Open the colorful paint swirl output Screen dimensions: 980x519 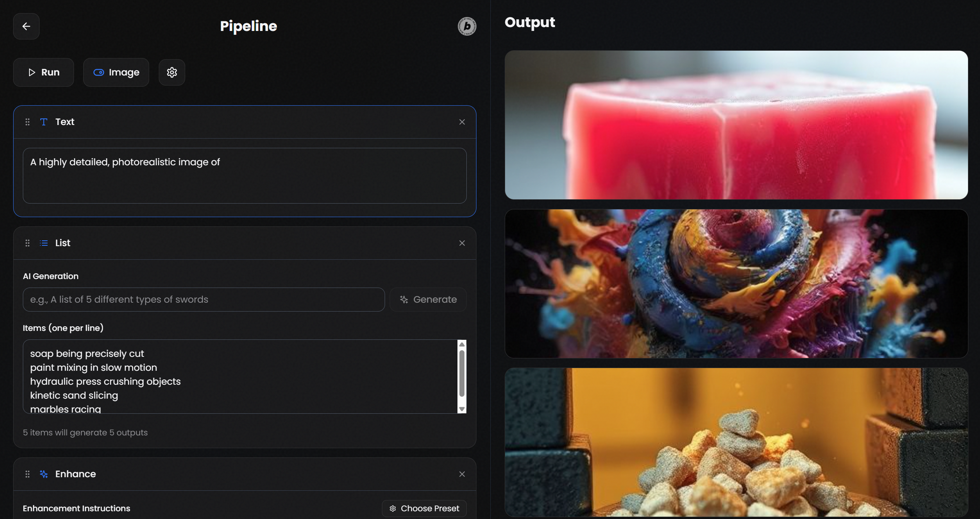[736, 284]
